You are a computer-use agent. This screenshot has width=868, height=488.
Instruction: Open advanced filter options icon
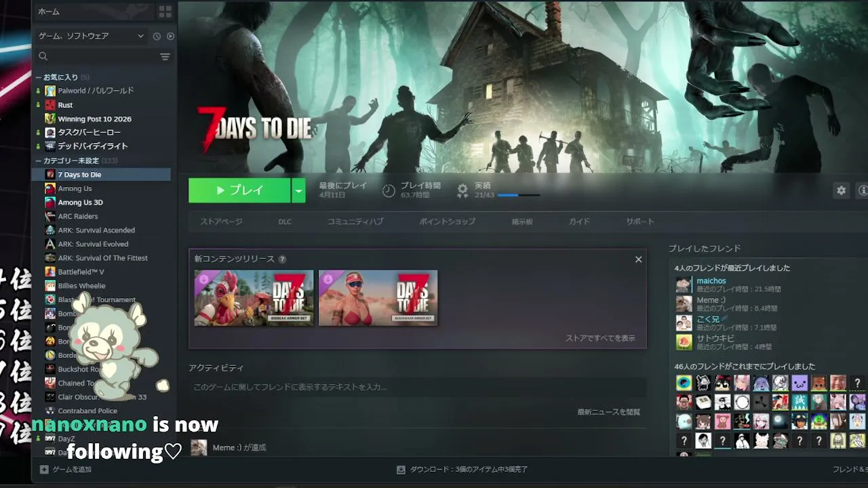tap(165, 57)
